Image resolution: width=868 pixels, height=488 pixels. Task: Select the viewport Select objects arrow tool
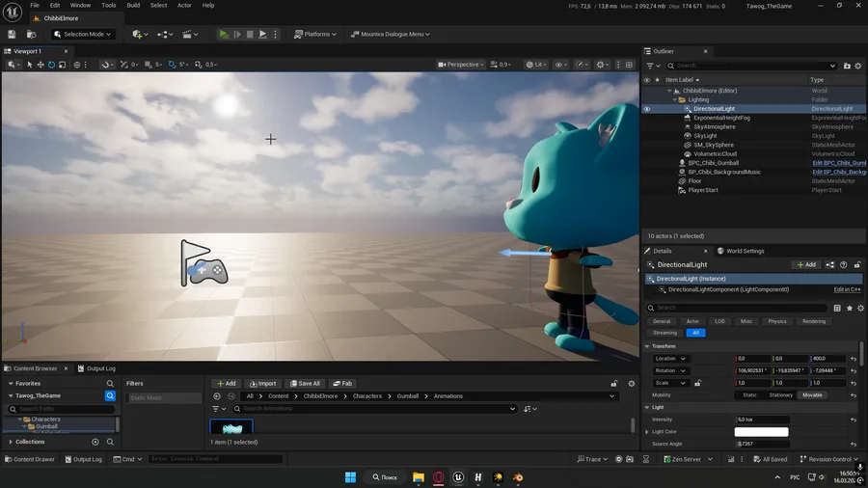click(30, 65)
